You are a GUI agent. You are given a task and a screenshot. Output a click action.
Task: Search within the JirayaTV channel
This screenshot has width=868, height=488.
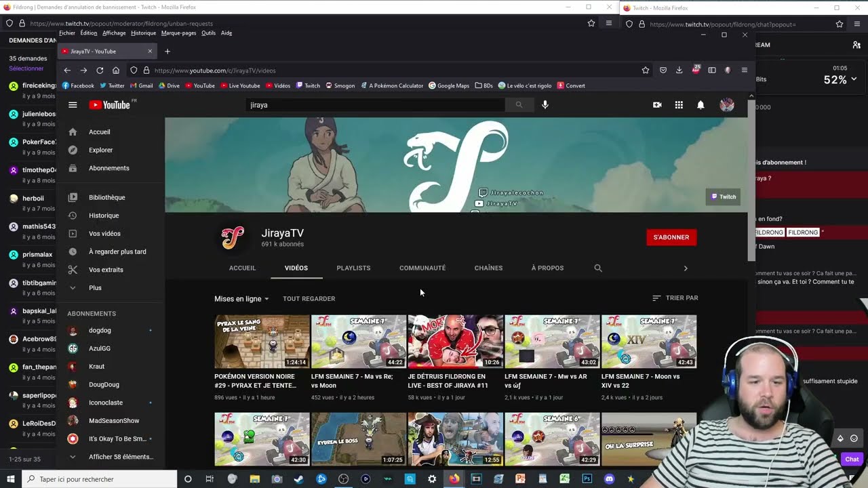pos(598,268)
